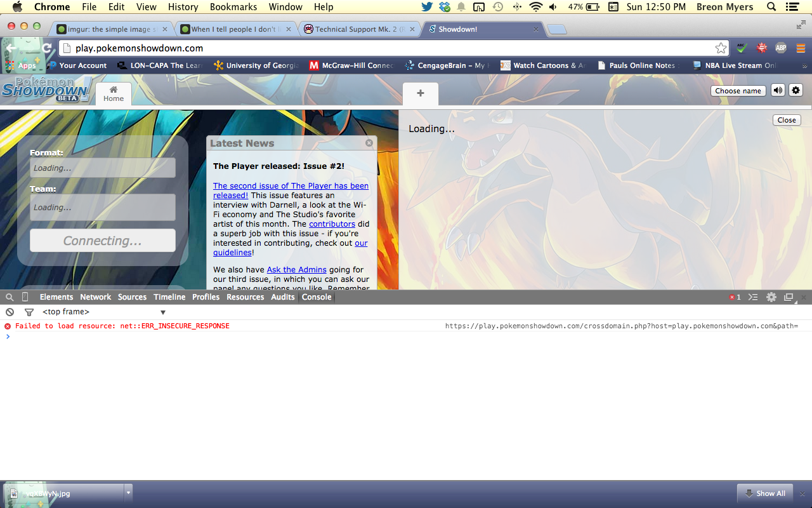Click the console prompt input line
This screenshot has height=508, width=812.
pyautogui.click(x=406, y=337)
